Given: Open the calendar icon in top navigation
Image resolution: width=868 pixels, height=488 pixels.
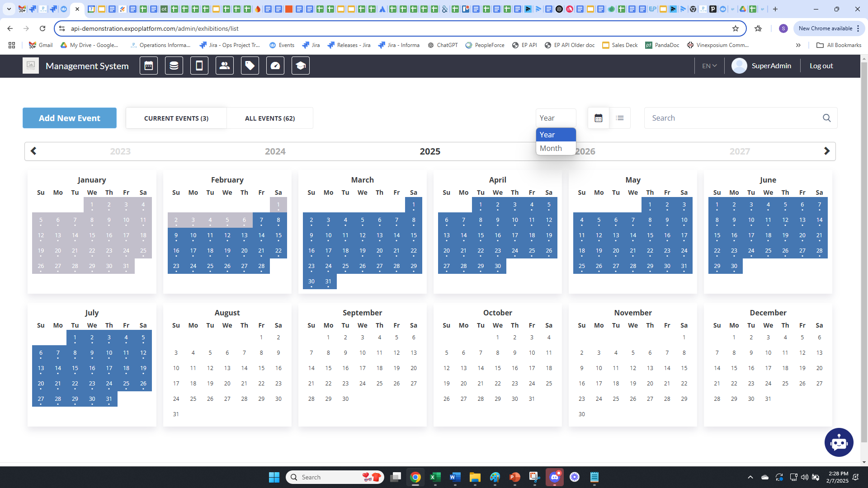Looking at the screenshot, I should (x=148, y=66).
